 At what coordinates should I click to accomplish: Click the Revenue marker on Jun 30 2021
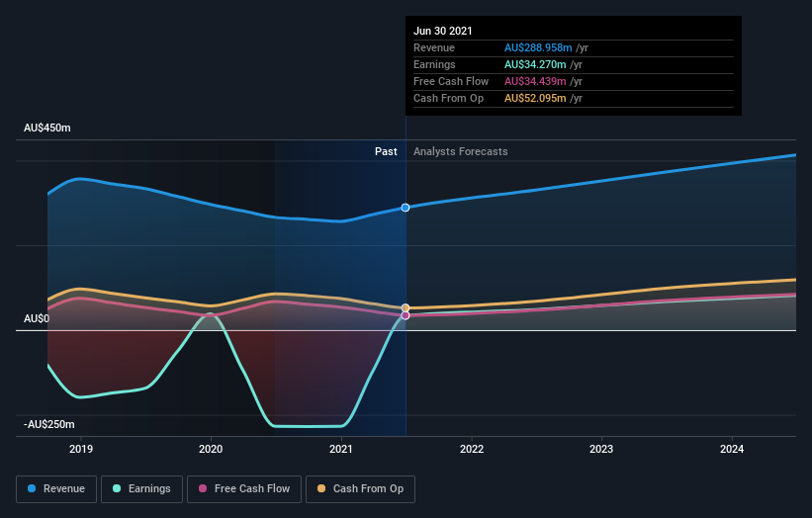[x=406, y=208]
